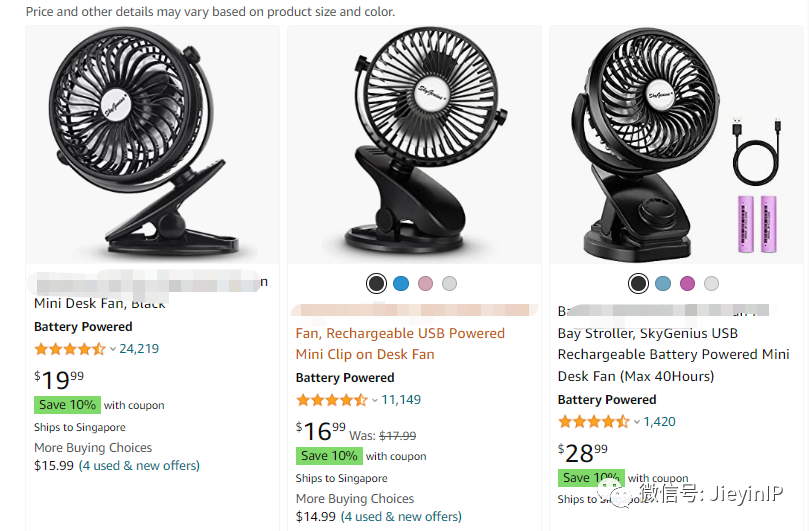Open the first SkyGenius fan product image
This screenshot has height=531, width=809.
(152, 146)
